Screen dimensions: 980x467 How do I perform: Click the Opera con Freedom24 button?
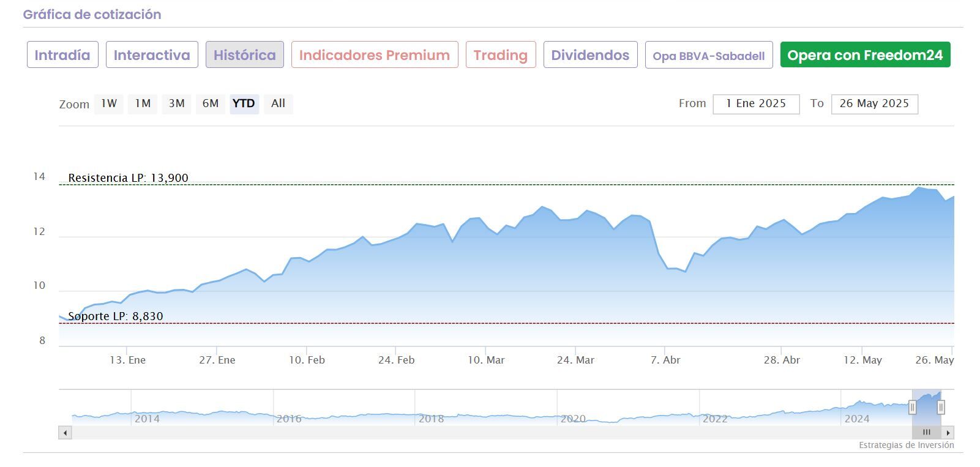[865, 55]
